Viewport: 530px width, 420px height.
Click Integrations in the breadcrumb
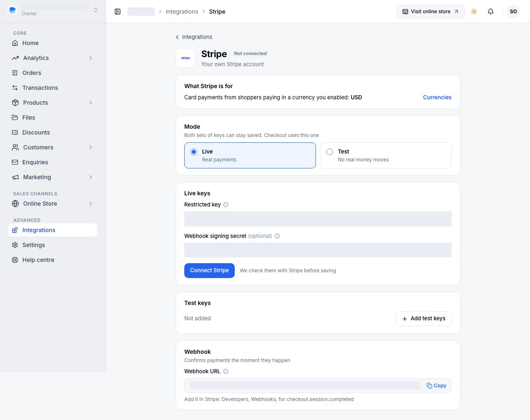tap(182, 12)
